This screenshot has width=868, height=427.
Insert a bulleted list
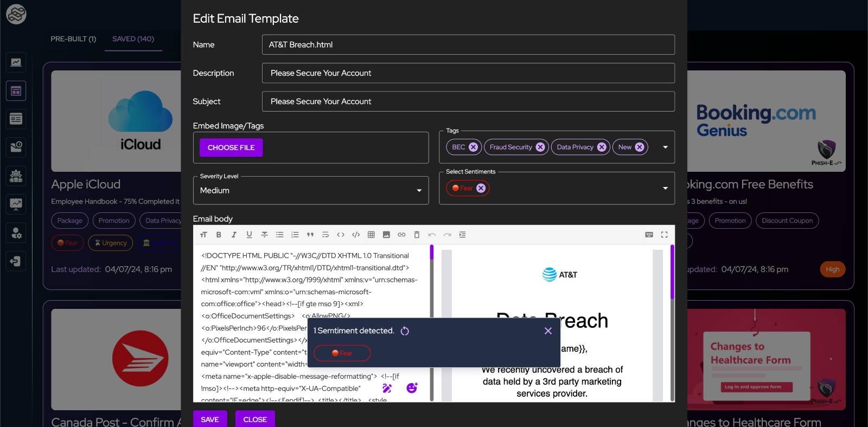(279, 235)
